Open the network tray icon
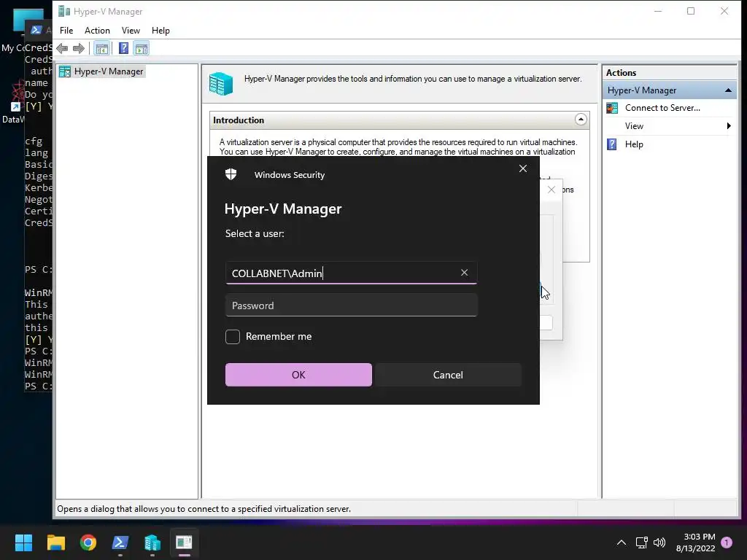The width and height of the screenshot is (747, 560). click(x=641, y=542)
